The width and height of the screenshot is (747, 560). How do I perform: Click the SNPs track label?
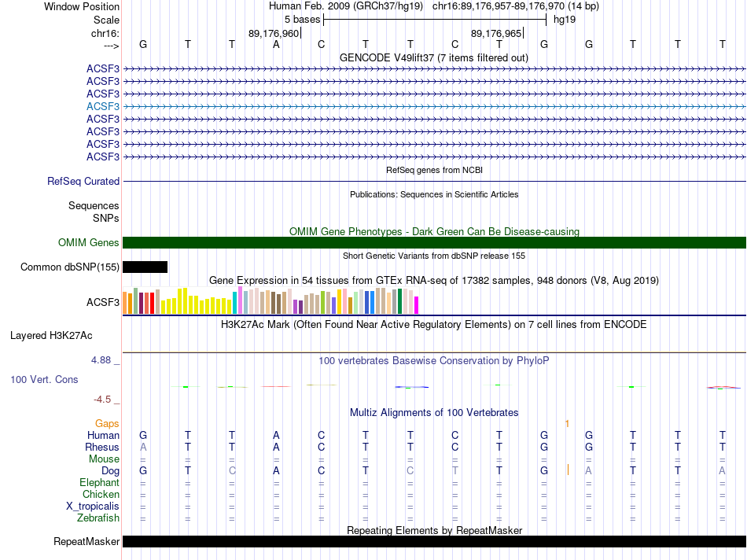click(106, 218)
